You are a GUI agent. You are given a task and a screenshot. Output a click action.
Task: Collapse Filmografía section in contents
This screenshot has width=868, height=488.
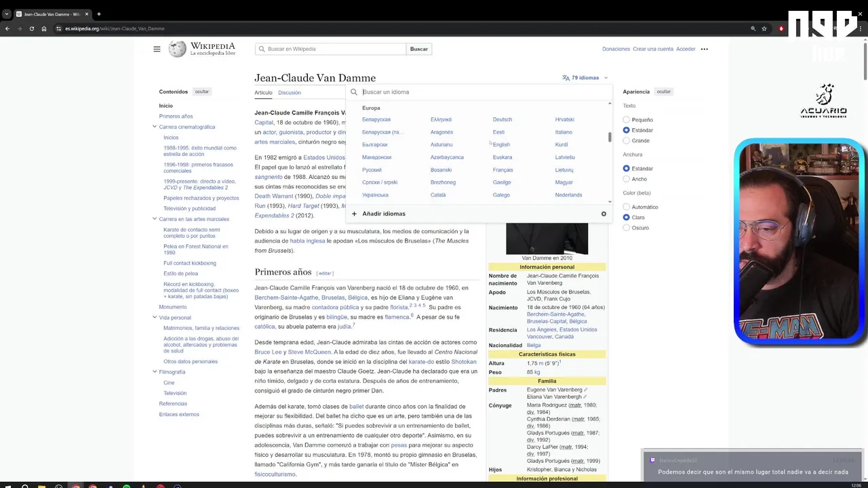coord(154,371)
